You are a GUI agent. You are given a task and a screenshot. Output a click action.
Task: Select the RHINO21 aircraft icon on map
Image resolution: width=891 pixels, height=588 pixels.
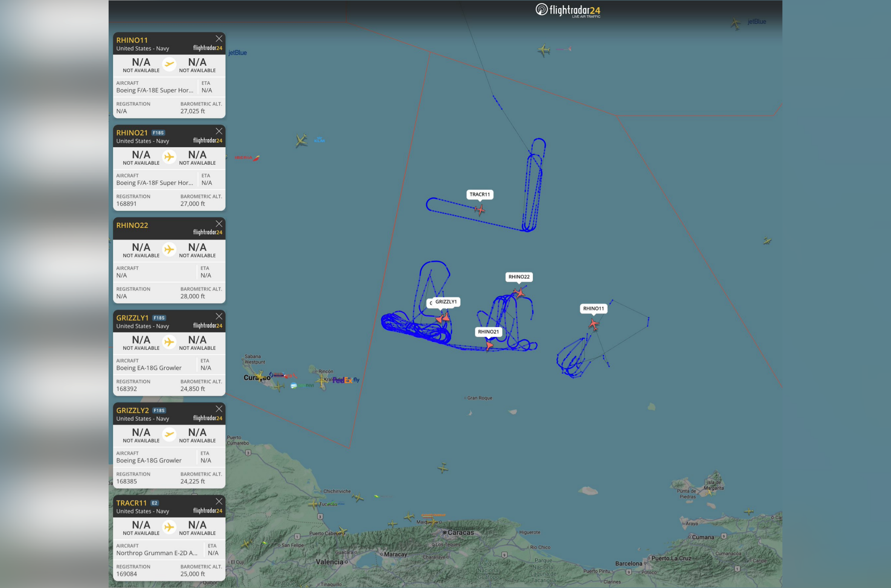coord(489,345)
